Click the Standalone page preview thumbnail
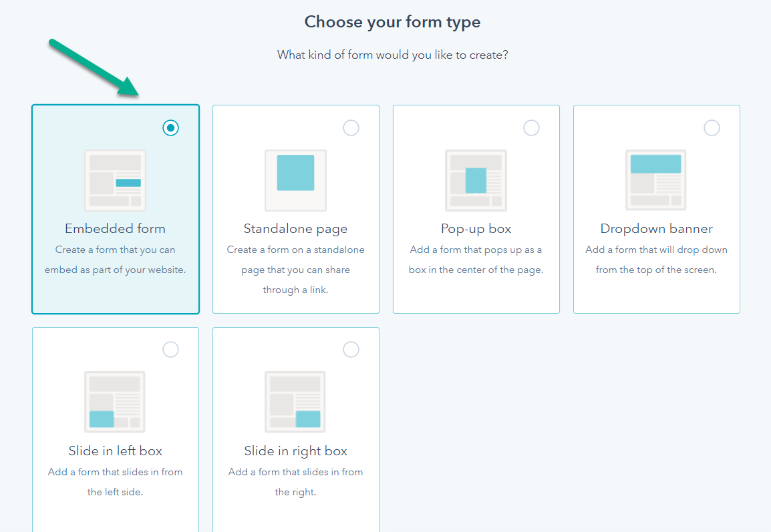The width and height of the screenshot is (771, 532). (x=295, y=180)
